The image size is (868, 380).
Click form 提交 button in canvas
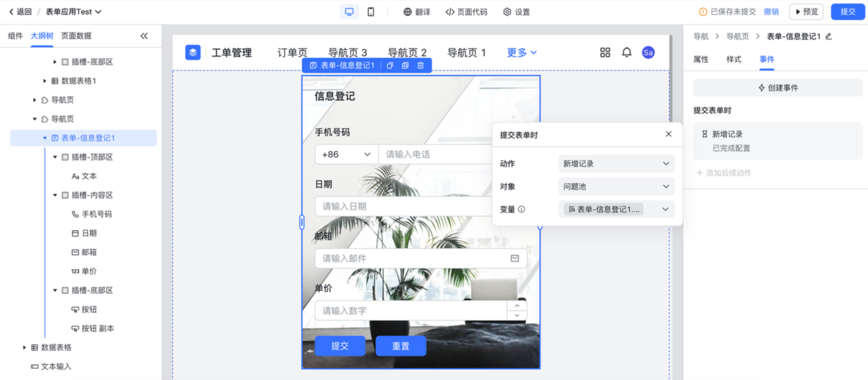point(340,346)
